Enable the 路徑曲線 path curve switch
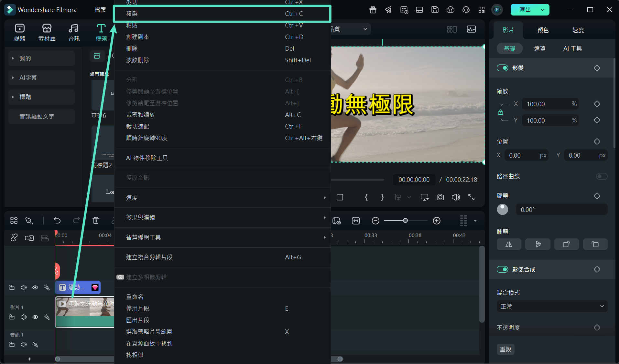619x364 pixels. pos(602,176)
